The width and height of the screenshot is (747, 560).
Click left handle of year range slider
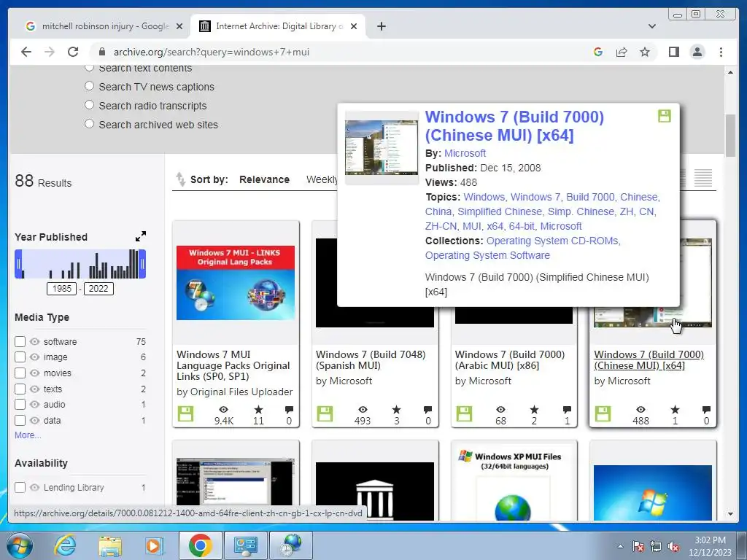[19, 264]
